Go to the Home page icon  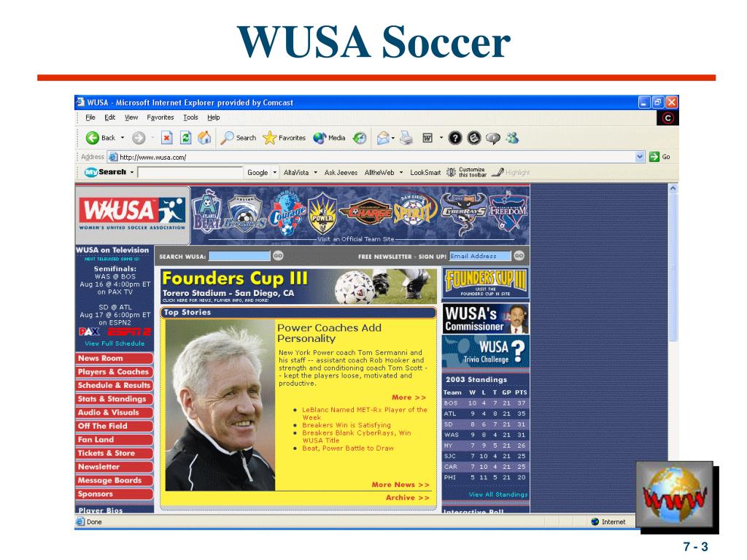coord(204,138)
